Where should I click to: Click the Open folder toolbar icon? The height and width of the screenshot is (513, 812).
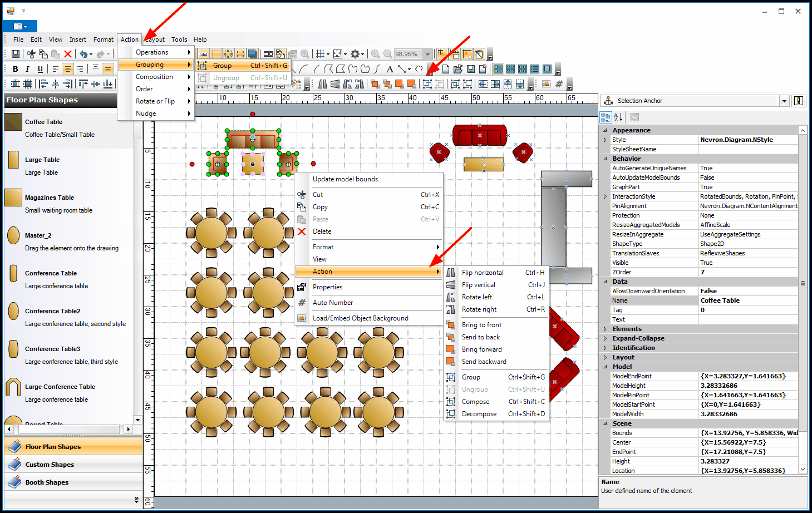458,69
